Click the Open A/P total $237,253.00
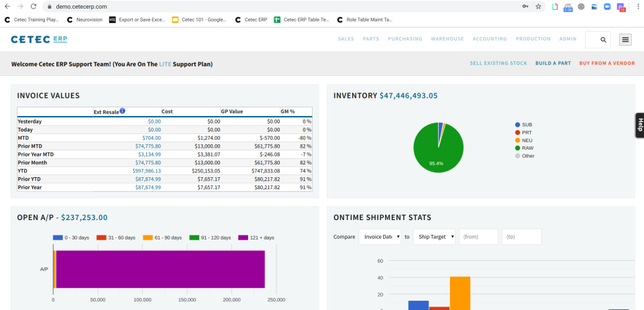The image size is (644, 310). (85, 217)
